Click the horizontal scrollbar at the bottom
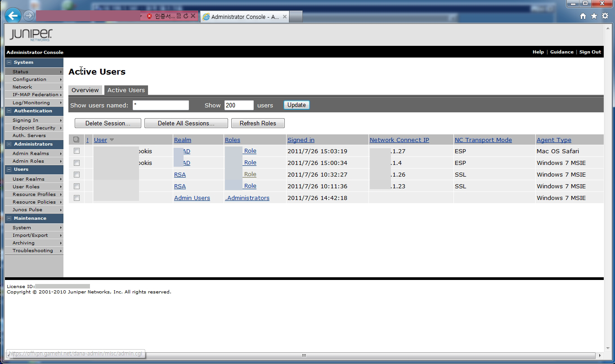615x364 pixels. [x=304, y=355]
